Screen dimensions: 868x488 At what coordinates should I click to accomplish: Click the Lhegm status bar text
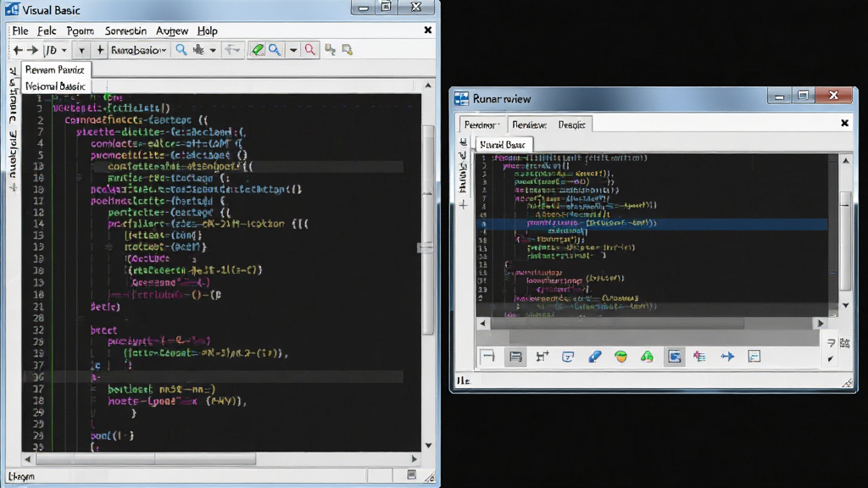21,476
